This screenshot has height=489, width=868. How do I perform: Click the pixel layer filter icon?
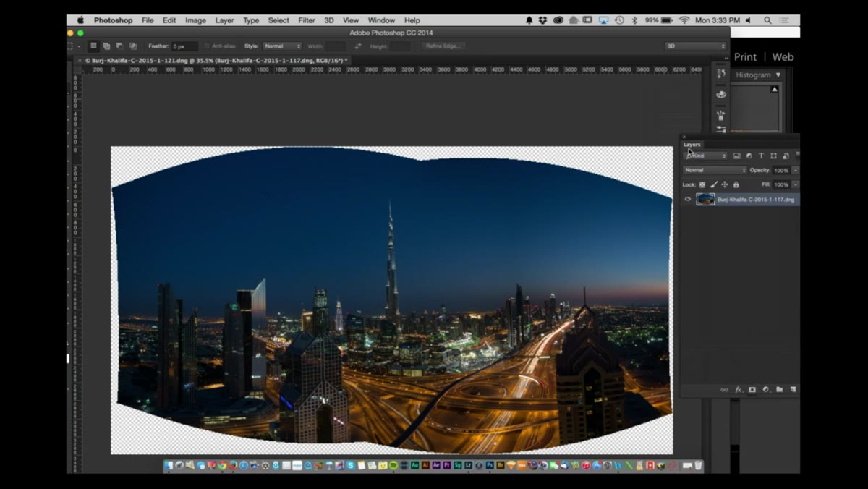736,156
